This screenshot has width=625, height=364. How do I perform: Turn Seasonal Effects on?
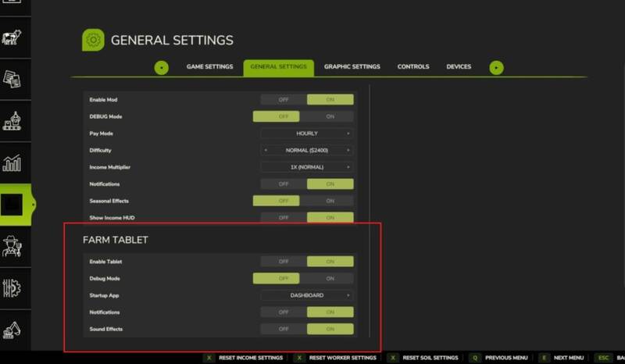(x=330, y=201)
